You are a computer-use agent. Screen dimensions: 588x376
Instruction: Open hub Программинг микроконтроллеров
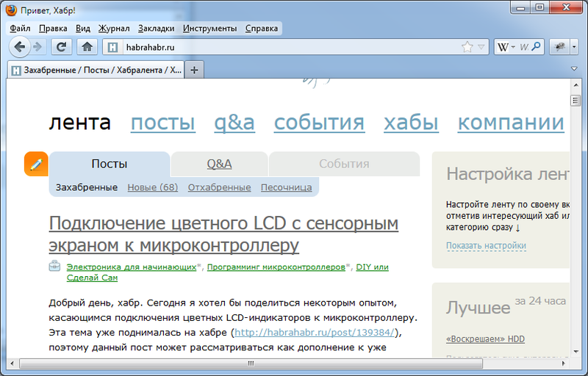click(276, 267)
